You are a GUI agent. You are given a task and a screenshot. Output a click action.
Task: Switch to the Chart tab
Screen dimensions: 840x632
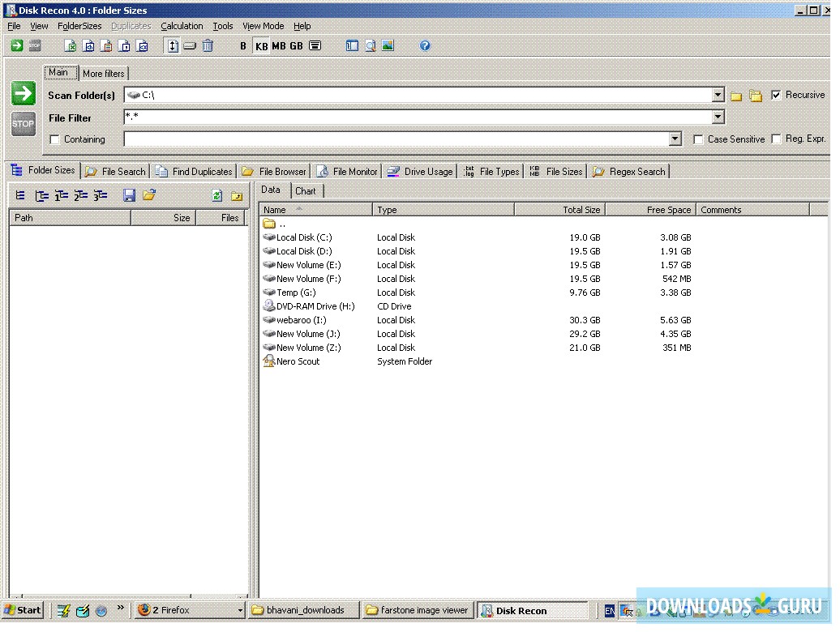(306, 191)
